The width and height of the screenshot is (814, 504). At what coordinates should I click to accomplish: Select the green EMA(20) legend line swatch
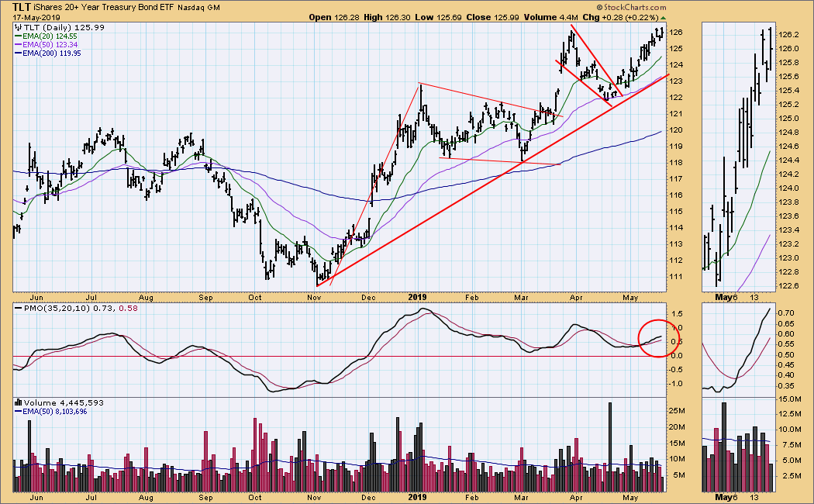[x=18, y=36]
